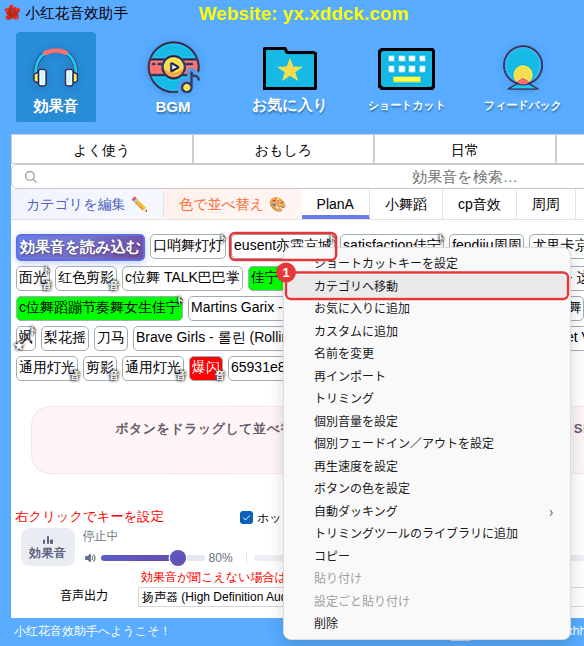
Task: Switch to the 日常 tab
Action: point(465,150)
